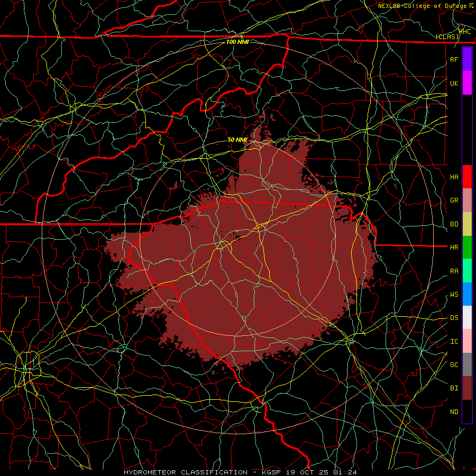This screenshot has width=476, height=476.
Task: Select the WS blue legend swatch
Action: (467, 294)
